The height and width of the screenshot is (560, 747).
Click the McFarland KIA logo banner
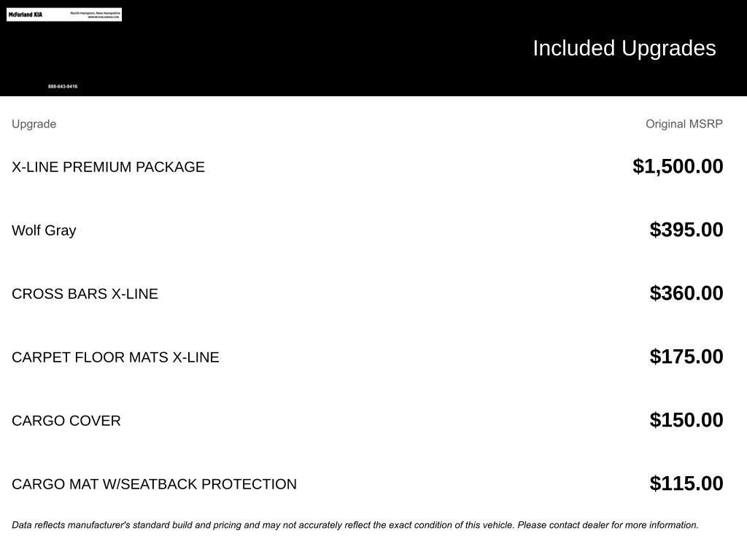tap(26, 15)
